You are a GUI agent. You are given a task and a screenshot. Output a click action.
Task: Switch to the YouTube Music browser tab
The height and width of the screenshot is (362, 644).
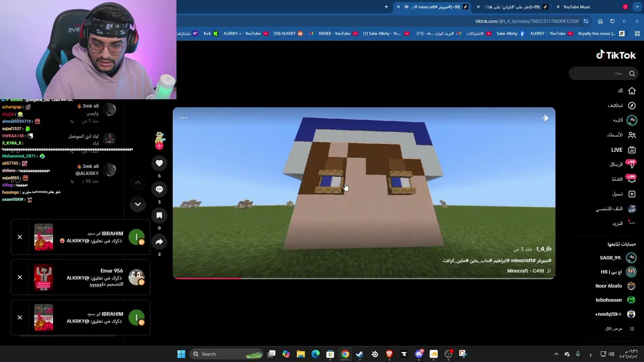(592, 7)
